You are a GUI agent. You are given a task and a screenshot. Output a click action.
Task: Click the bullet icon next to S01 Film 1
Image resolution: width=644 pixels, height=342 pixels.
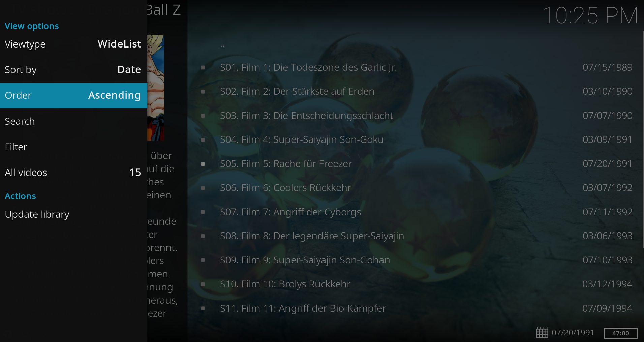[x=203, y=67]
